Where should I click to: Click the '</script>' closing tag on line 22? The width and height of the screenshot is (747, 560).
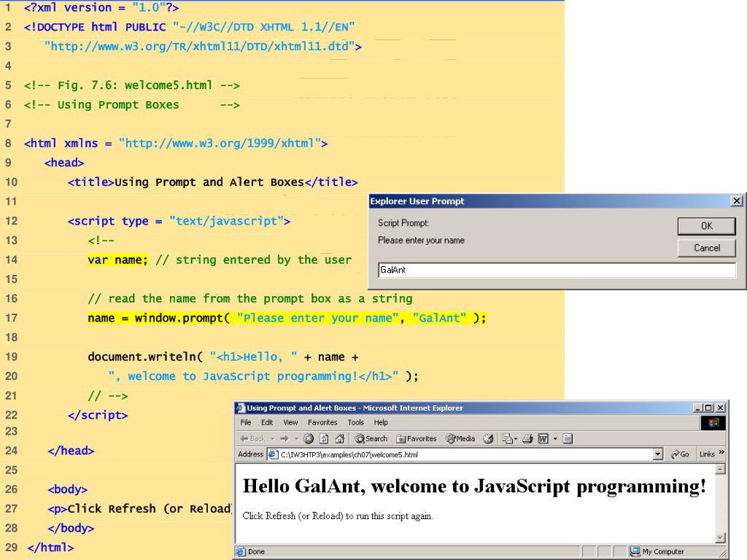(x=98, y=415)
